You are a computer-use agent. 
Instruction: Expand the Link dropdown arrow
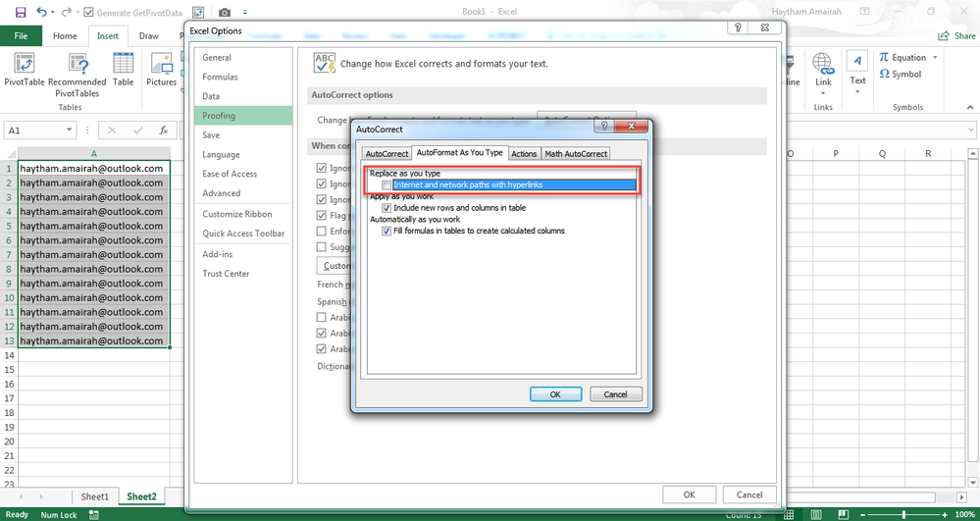823,94
